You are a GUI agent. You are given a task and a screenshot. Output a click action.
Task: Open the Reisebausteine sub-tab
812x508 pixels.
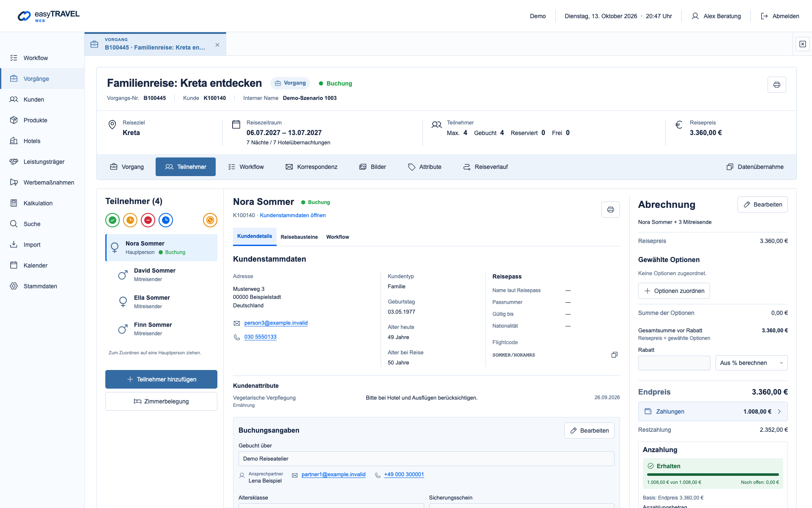point(299,237)
